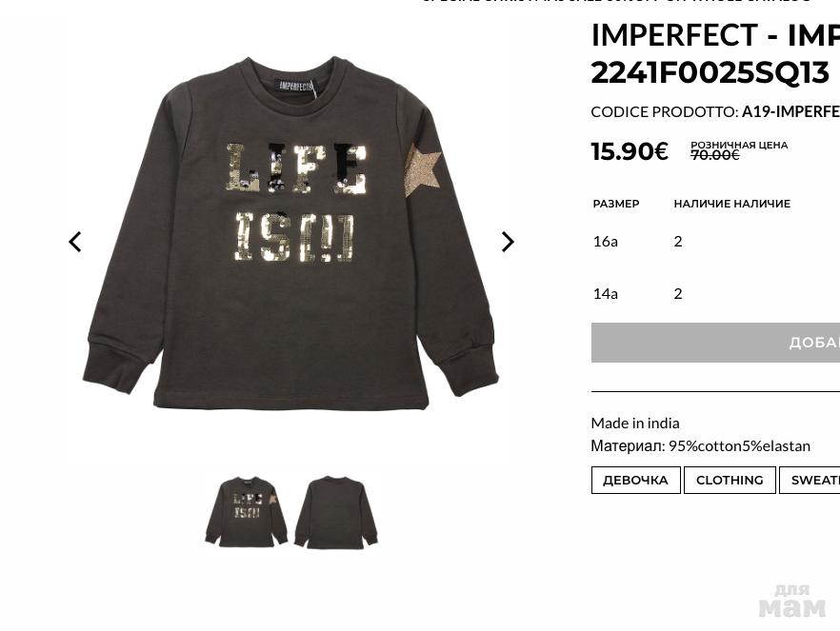The width and height of the screenshot is (840, 631).
Task: Select size 16a
Action: coord(606,241)
